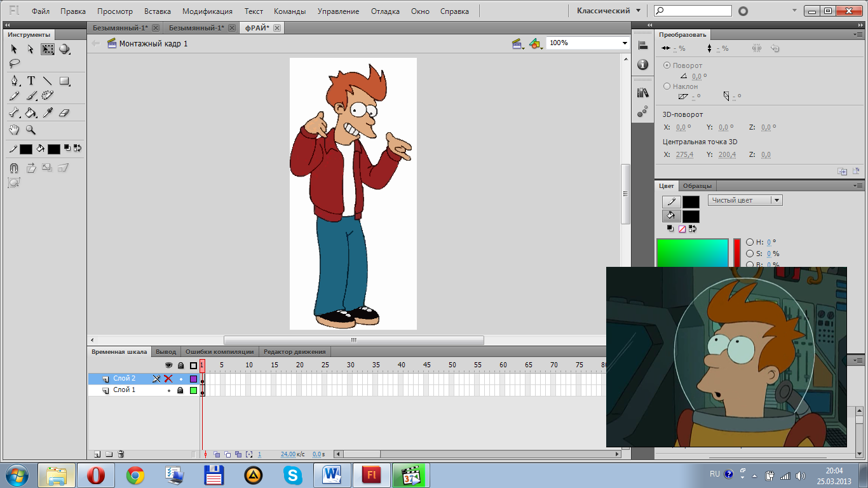The image size is (868, 488).
Task: Select the Hand tool
Action: [x=14, y=130]
